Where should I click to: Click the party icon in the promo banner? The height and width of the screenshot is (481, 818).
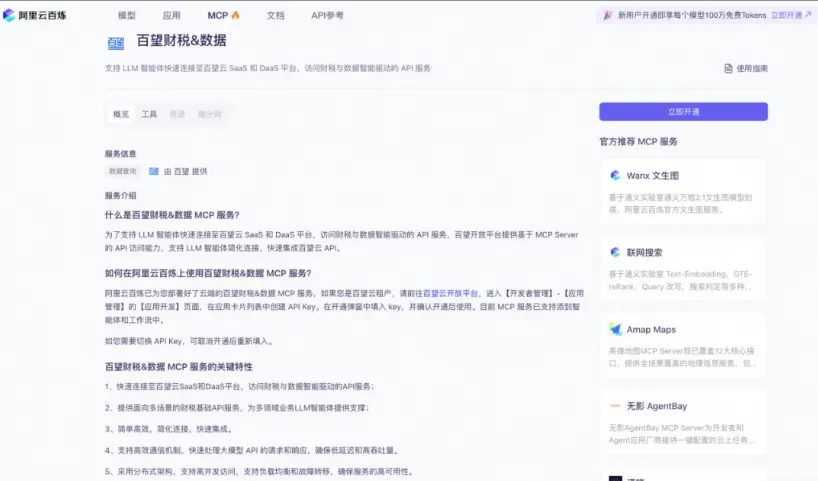[607, 15]
